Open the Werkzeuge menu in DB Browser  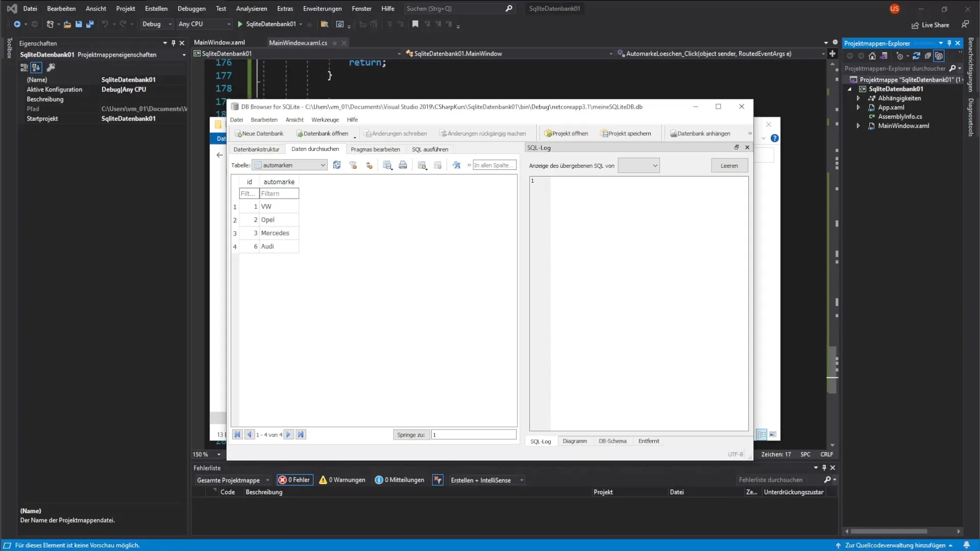coord(325,119)
